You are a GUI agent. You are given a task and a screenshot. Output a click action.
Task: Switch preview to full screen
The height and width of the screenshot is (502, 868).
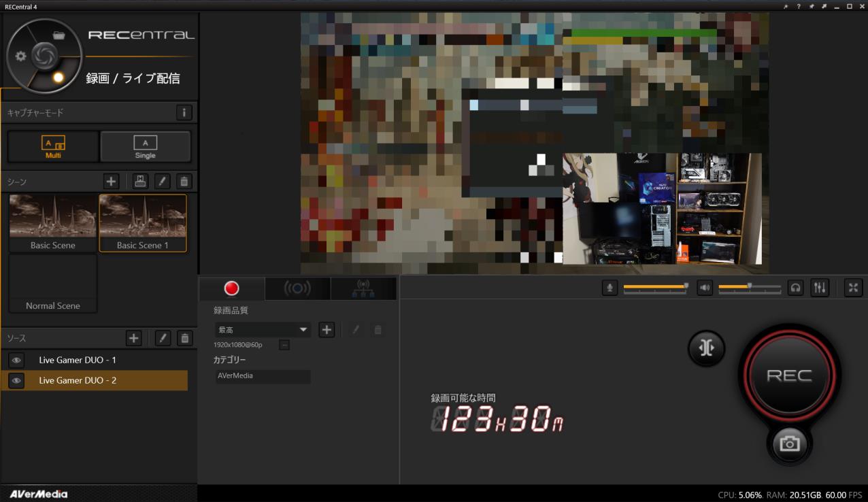pyautogui.click(x=853, y=288)
